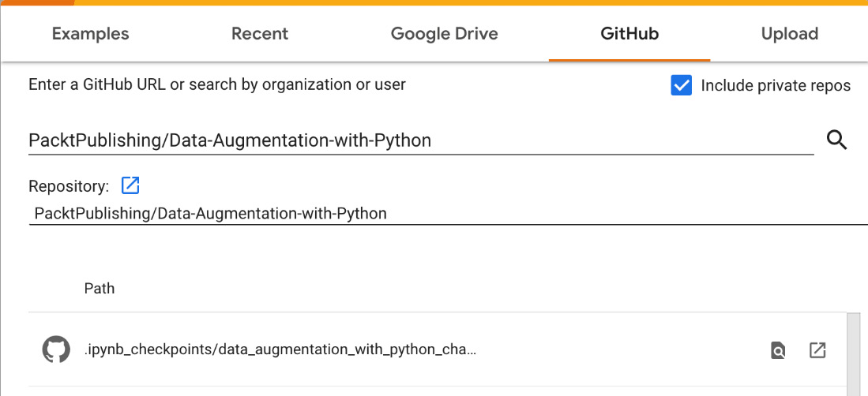Image resolution: width=868 pixels, height=396 pixels.
Task: Open notebook in new tab icon
Action: coord(817,350)
